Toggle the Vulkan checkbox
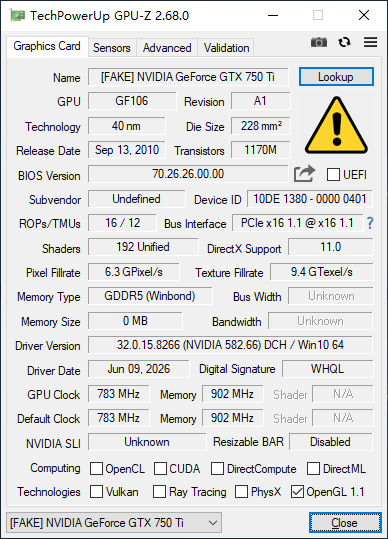Viewport: 388px width, 539px height. [x=96, y=492]
